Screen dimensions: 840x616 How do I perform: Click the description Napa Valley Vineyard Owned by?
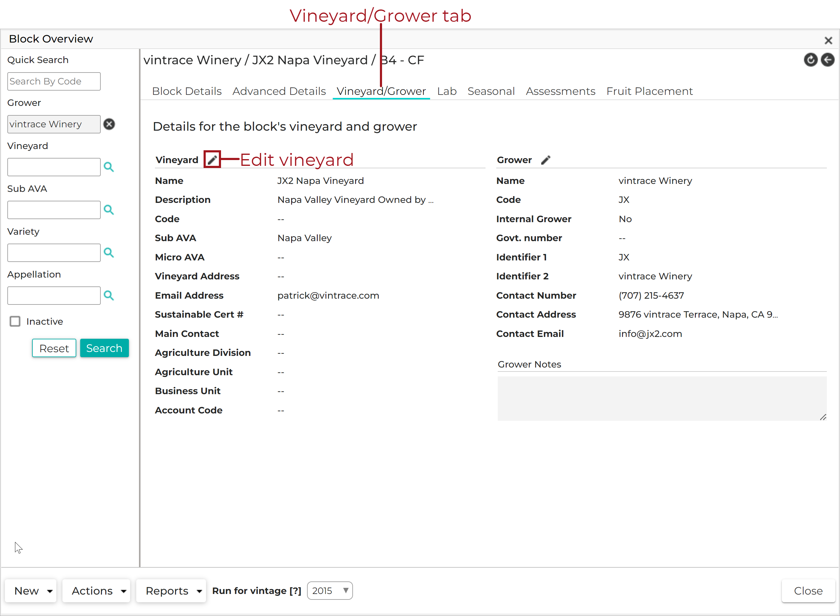pyautogui.click(x=355, y=200)
